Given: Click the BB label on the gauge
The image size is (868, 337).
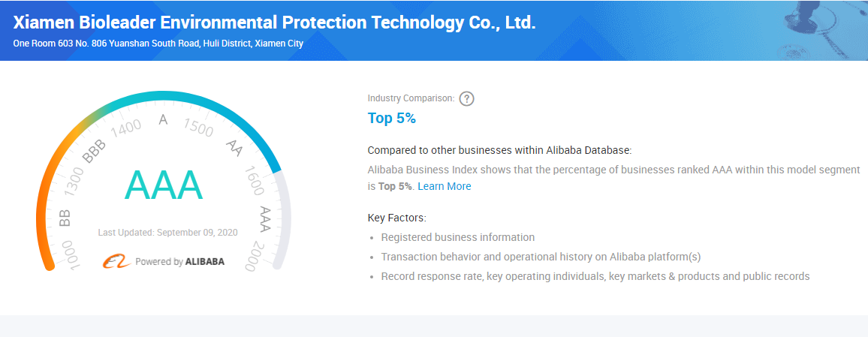Looking at the screenshot, I should pos(65,218).
